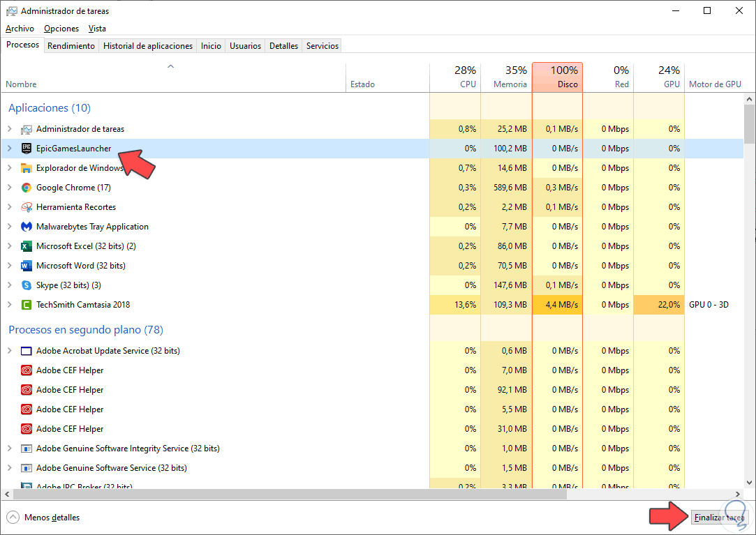Viewport: 756px width, 535px height.
Task: Expand the TechSmith Camtasia 2018 row
Action: tap(10, 305)
